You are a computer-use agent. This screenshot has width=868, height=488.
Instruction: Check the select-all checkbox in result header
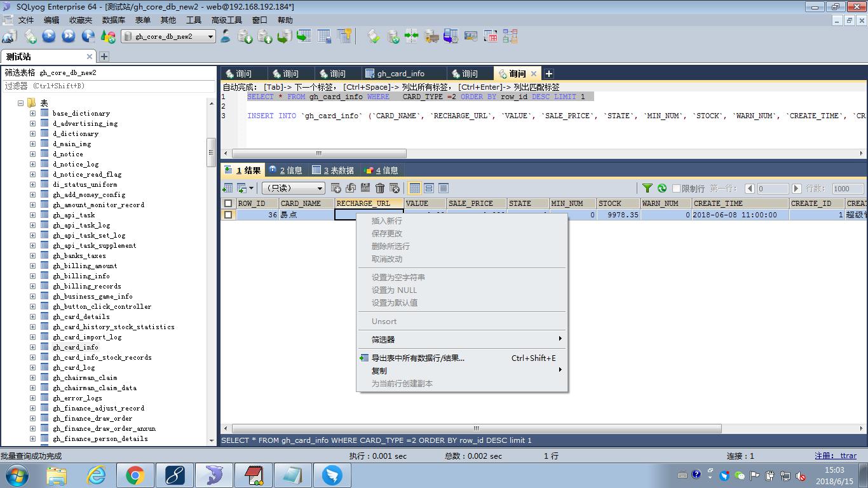(x=228, y=203)
